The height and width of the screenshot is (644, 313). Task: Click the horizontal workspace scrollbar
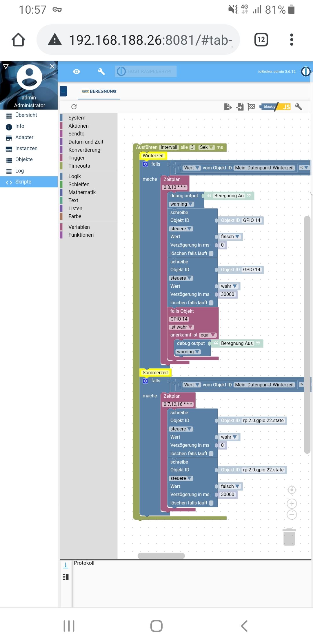(161, 556)
